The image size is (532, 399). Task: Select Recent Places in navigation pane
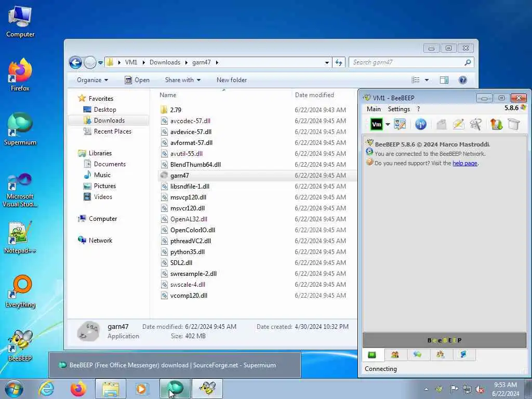112,131
